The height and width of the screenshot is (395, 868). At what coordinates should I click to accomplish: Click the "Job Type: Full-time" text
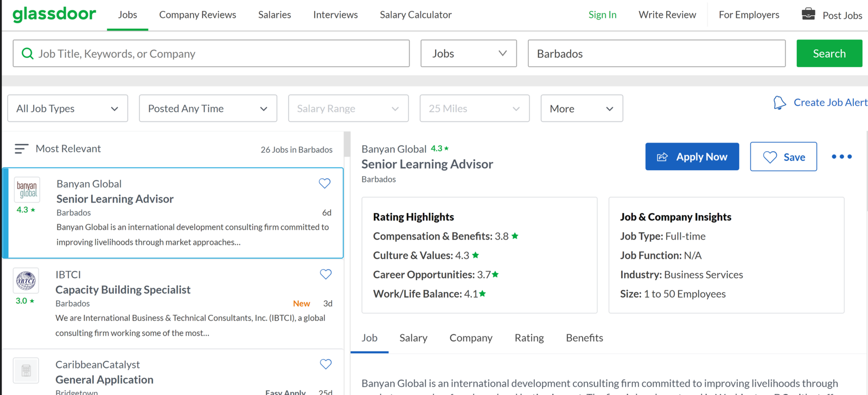point(663,236)
